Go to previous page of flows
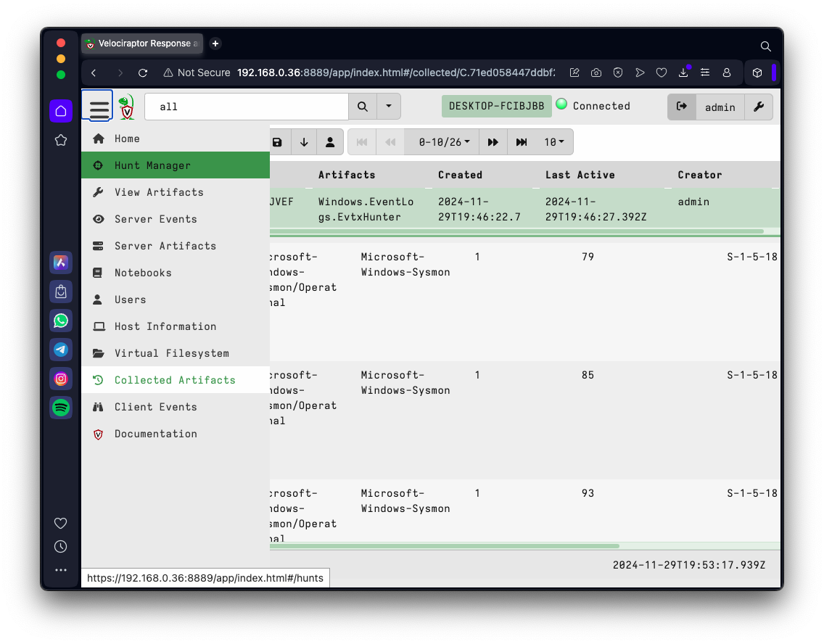 (390, 142)
